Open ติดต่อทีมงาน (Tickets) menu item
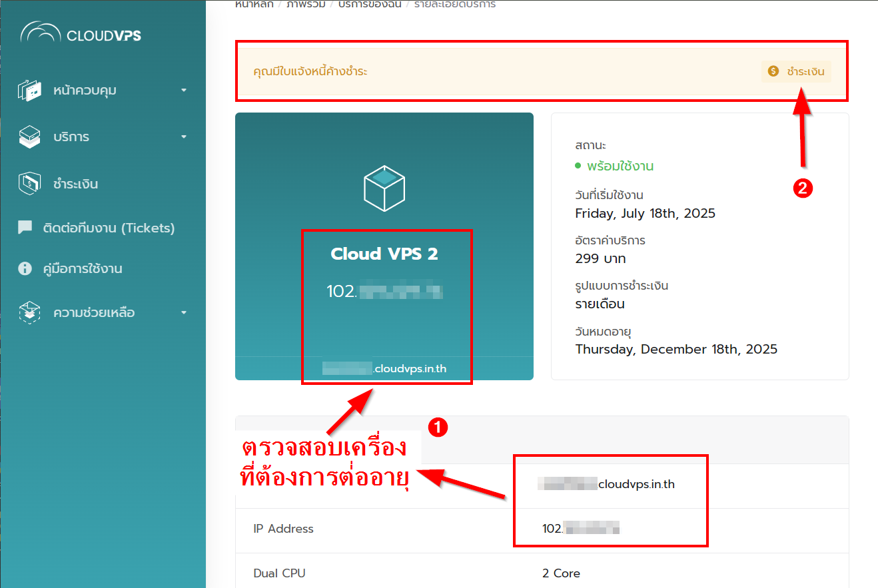The height and width of the screenshot is (588, 878). point(113,228)
